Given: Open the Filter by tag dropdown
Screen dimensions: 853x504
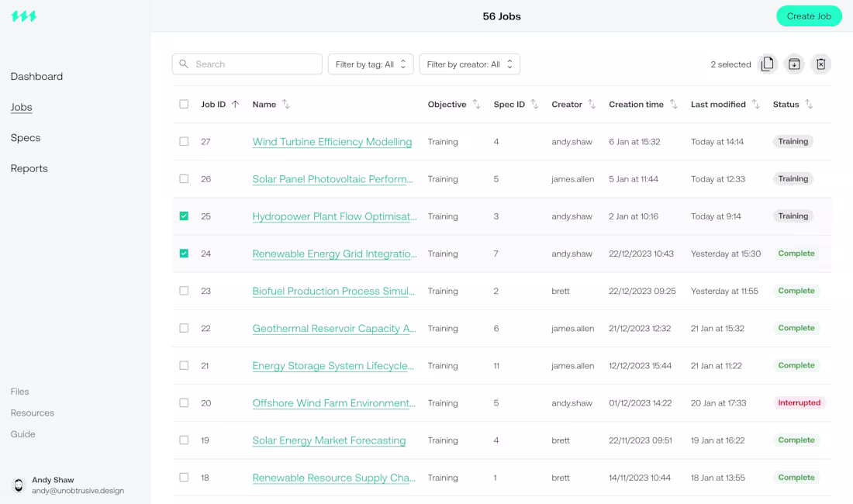Looking at the screenshot, I should tap(371, 64).
